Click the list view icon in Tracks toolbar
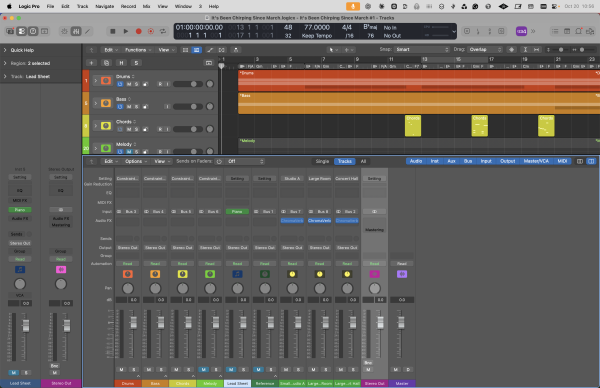The width and height of the screenshot is (600, 388). click(x=185, y=50)
